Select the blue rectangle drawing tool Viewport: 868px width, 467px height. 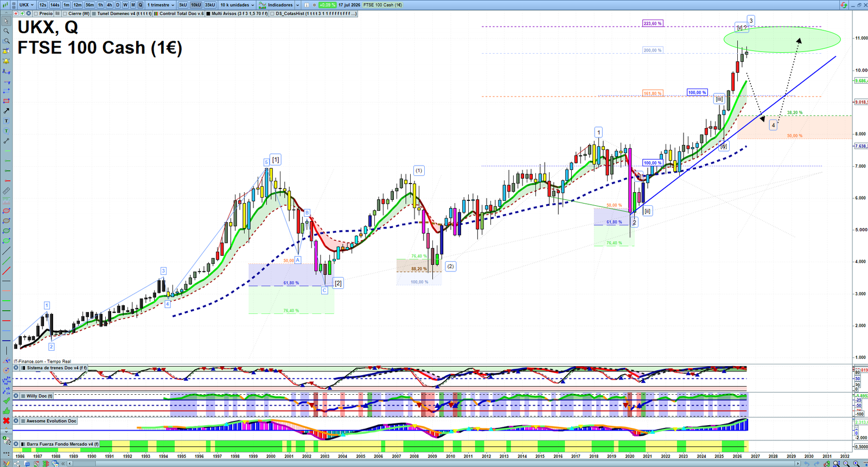7,91
